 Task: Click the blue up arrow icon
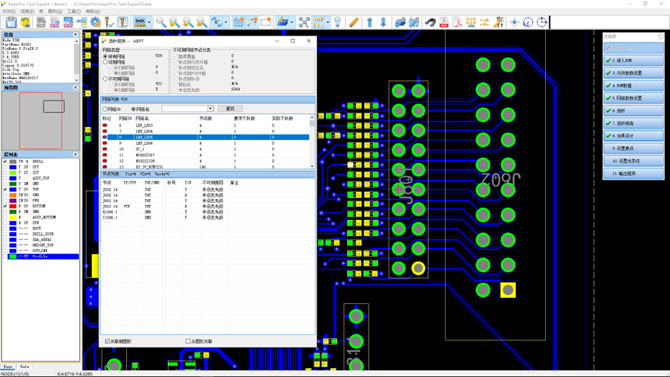(370, 22)
